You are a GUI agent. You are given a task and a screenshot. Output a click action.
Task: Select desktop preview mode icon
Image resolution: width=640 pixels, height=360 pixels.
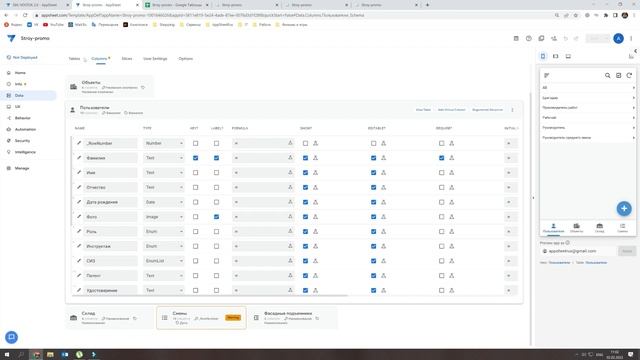568,56
